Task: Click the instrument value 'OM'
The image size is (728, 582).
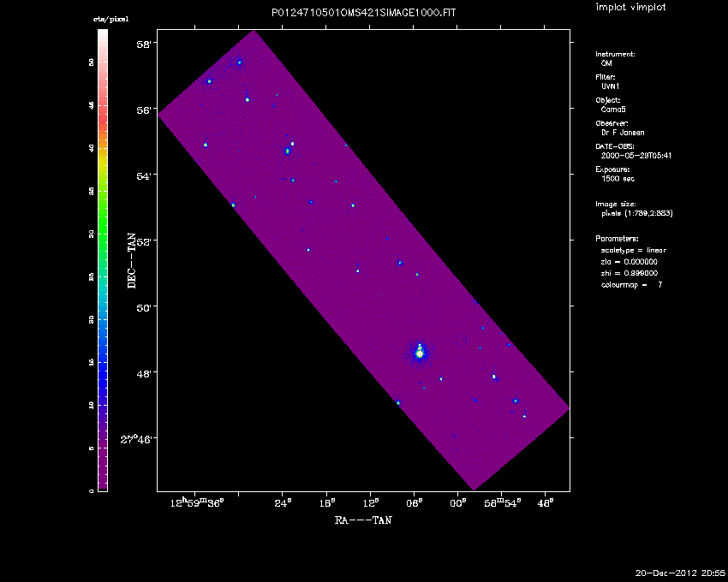Action: click(606, 63)
